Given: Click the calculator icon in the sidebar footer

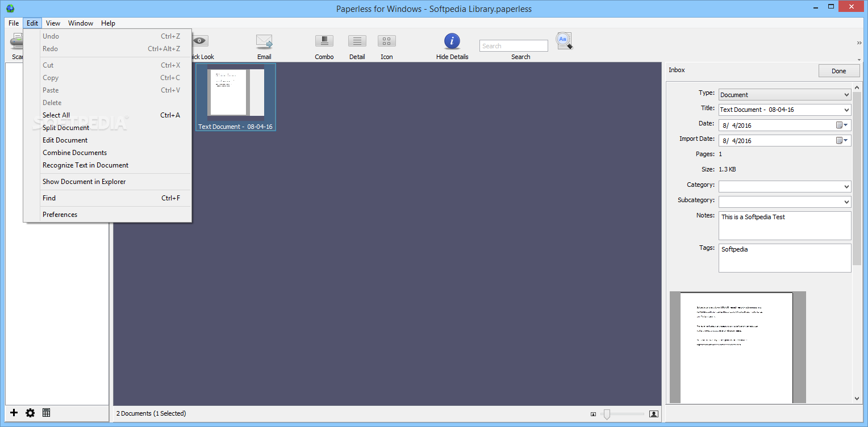Looking at the screenshot, I should click(47, 413).
